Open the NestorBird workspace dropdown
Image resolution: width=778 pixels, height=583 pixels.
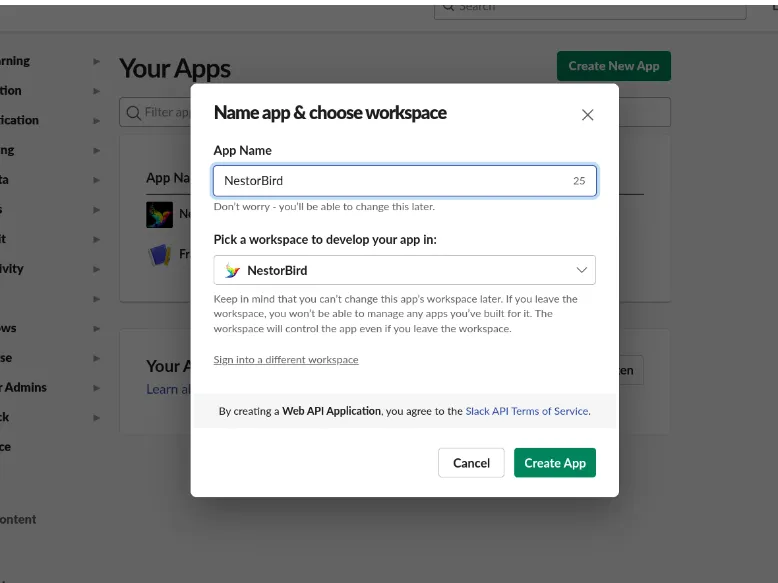(x=404, y=270)
